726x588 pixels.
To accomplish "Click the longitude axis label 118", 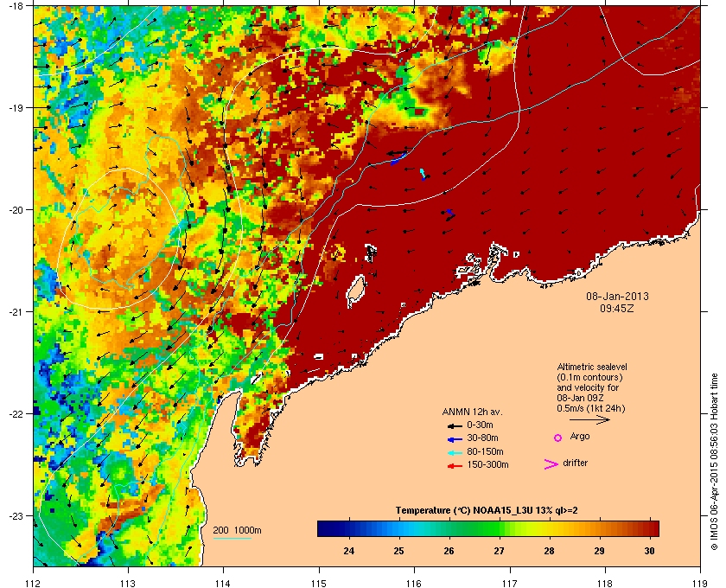I will pos(605,583).
